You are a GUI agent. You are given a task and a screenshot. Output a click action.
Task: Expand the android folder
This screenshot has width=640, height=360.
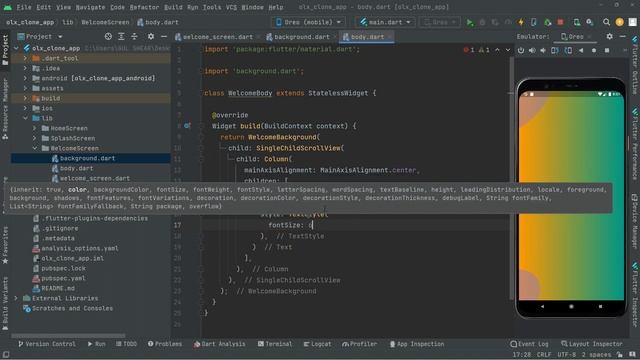25,78
